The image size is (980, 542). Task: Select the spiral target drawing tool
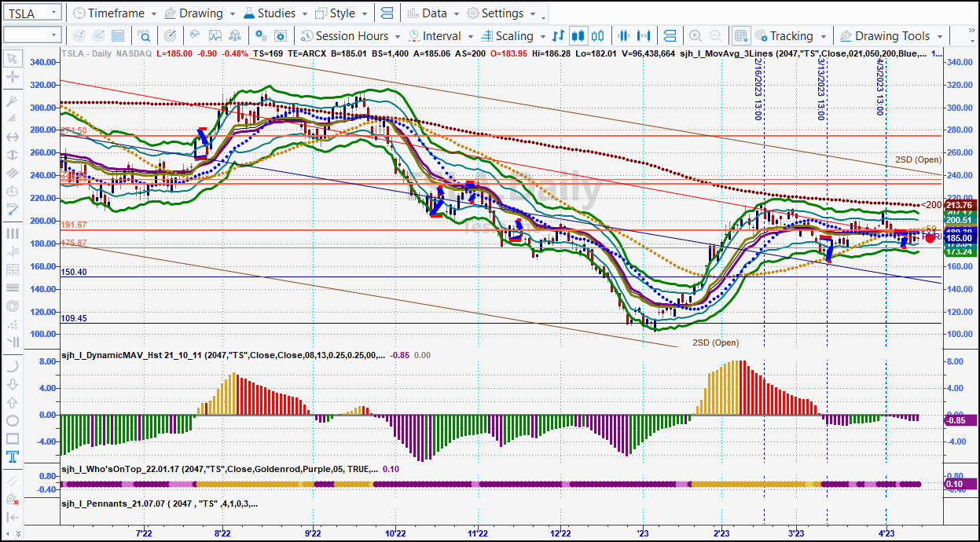pos(12,306)
